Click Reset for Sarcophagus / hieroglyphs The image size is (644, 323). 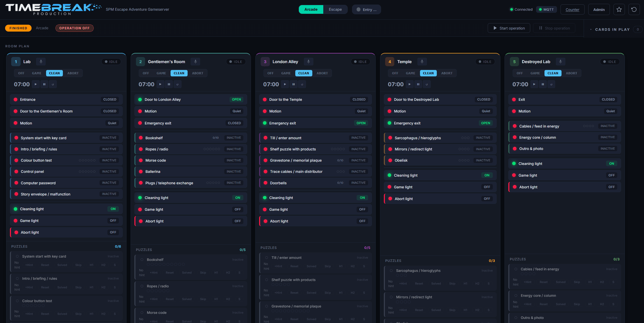[419, 284]
